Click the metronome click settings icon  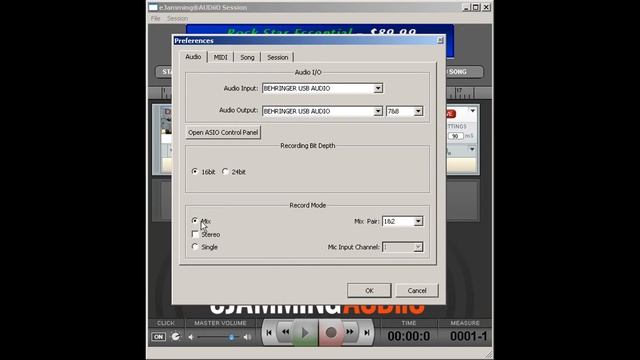coord(176,337)
